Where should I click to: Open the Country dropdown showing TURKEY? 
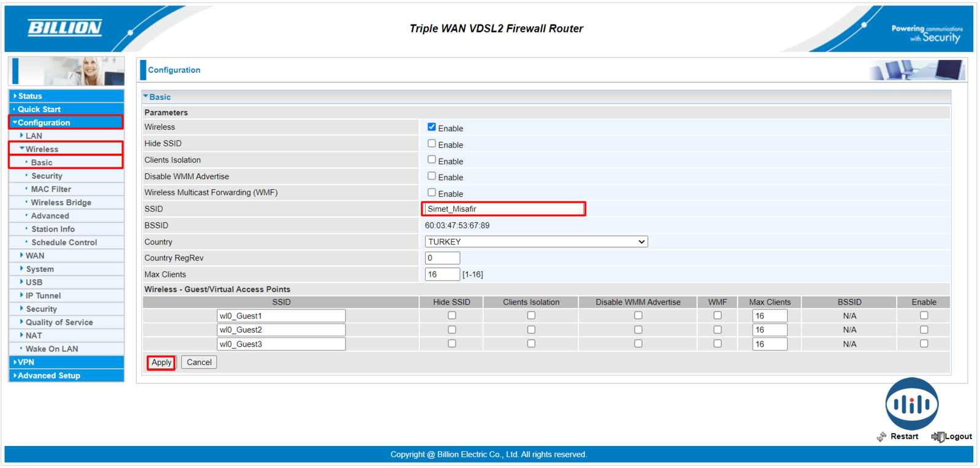tap(536, 242)
